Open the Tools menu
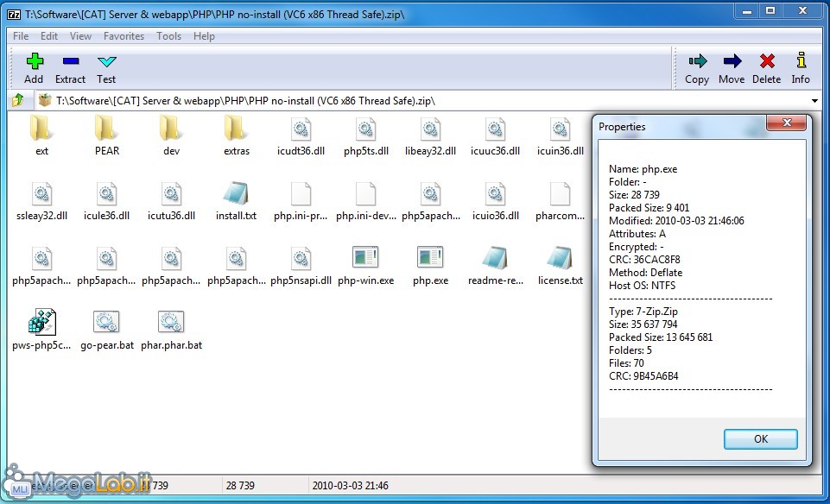 click(169, 36)
